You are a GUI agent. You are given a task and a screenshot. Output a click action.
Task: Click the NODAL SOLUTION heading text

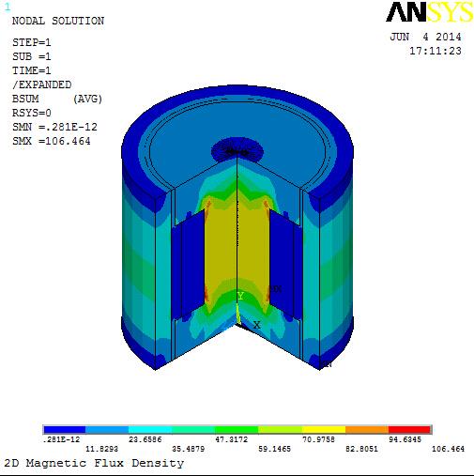(58, 21)
